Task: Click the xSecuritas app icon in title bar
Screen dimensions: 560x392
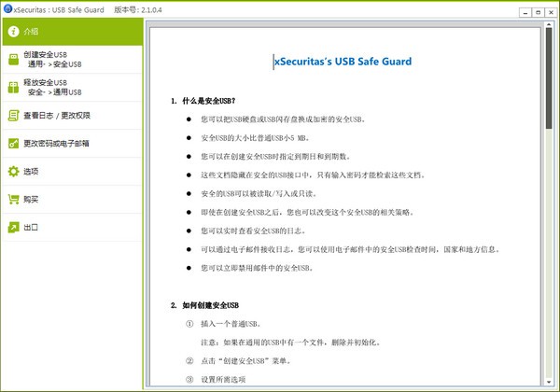Action: click(x=7, y=8)
